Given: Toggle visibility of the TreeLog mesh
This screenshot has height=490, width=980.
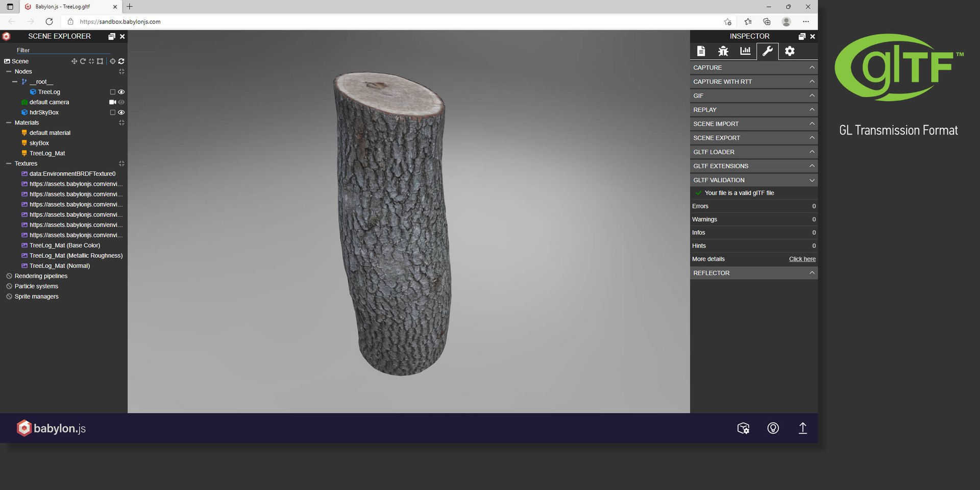Looking at the screenshot, I should tap(121, 92).
